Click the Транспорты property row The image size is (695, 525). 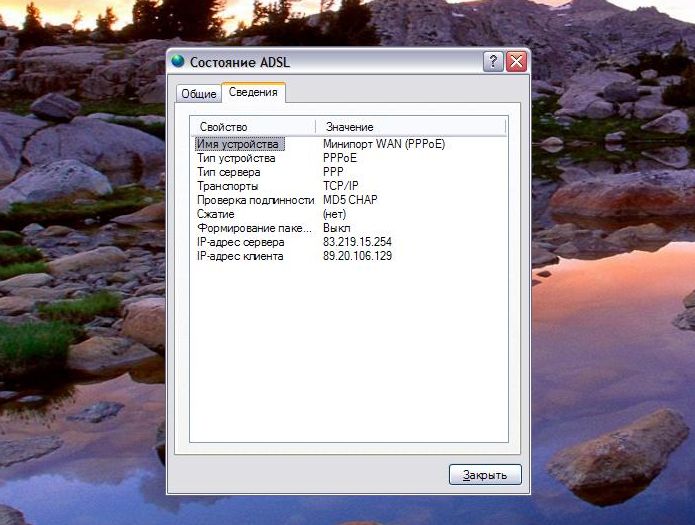pos(228,186)
